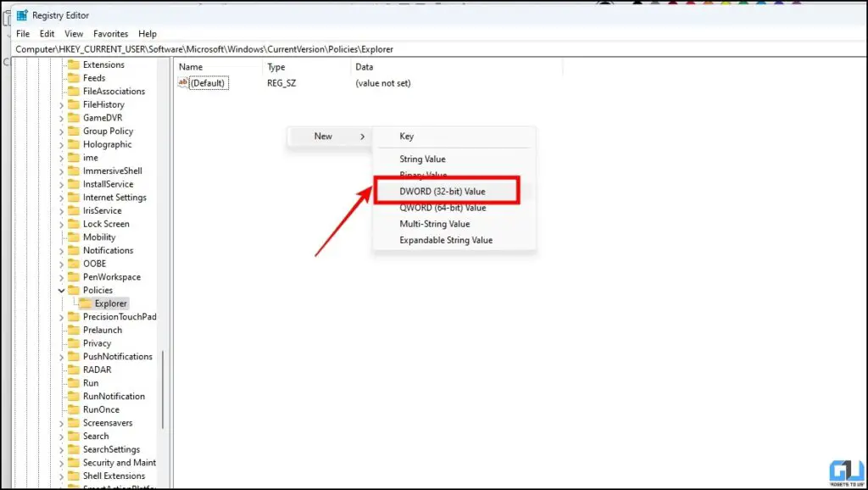Click the Notifications folder icon
The width and height of the screenshot is (868, 490).
(x=74, y=251)
